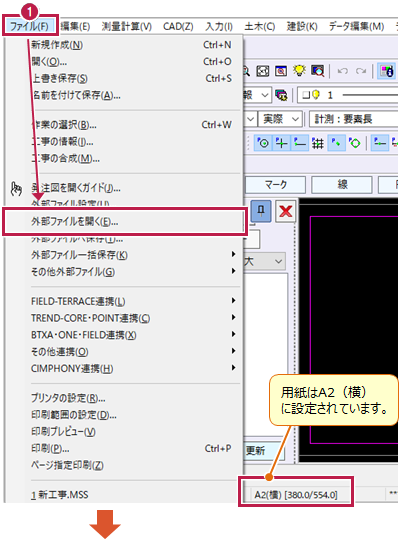
Task: Click the colored property info icon
Action: point(386,71)
